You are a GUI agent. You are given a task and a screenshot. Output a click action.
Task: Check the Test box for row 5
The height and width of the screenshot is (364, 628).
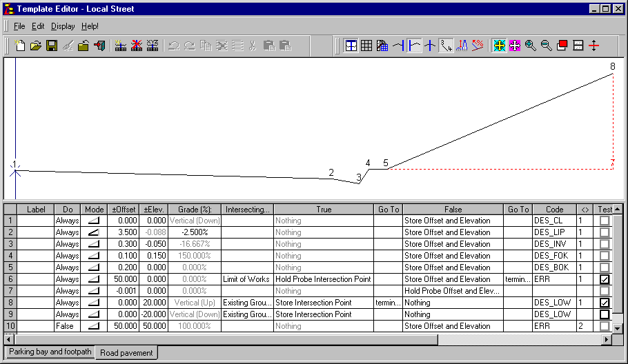click(x=605, y=267)
